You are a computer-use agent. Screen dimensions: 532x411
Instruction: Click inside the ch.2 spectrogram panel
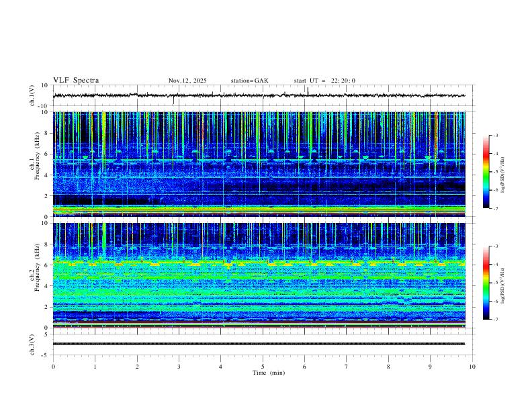(259, 275)
